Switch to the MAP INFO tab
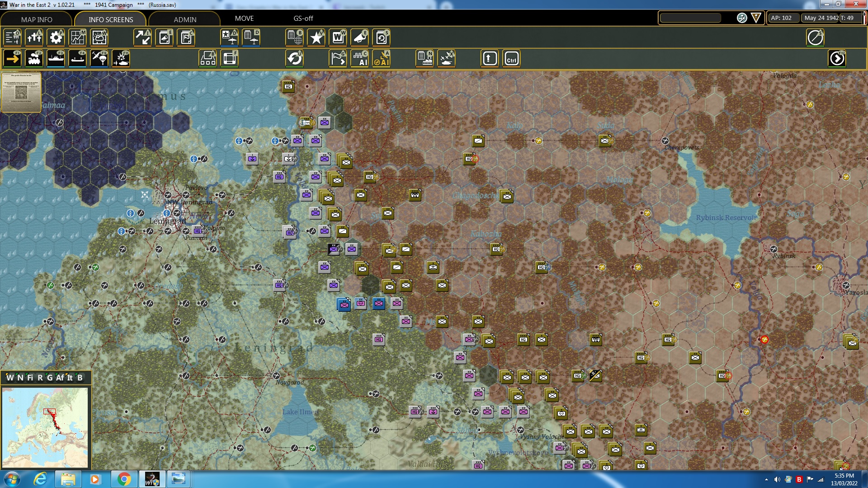Image resolution: width=868 pixels, height=488 pixels. (x=37, y=19)
